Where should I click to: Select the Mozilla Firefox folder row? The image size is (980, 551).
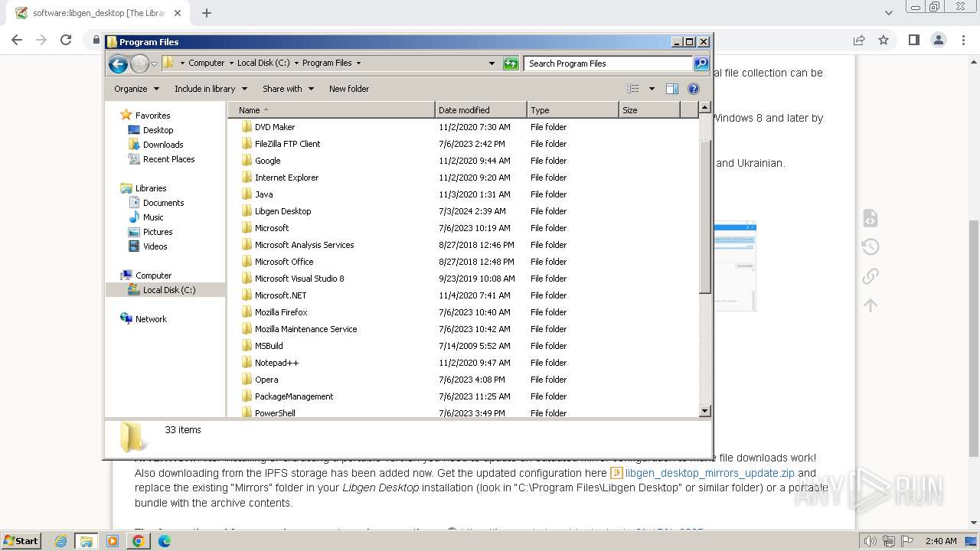462,312
